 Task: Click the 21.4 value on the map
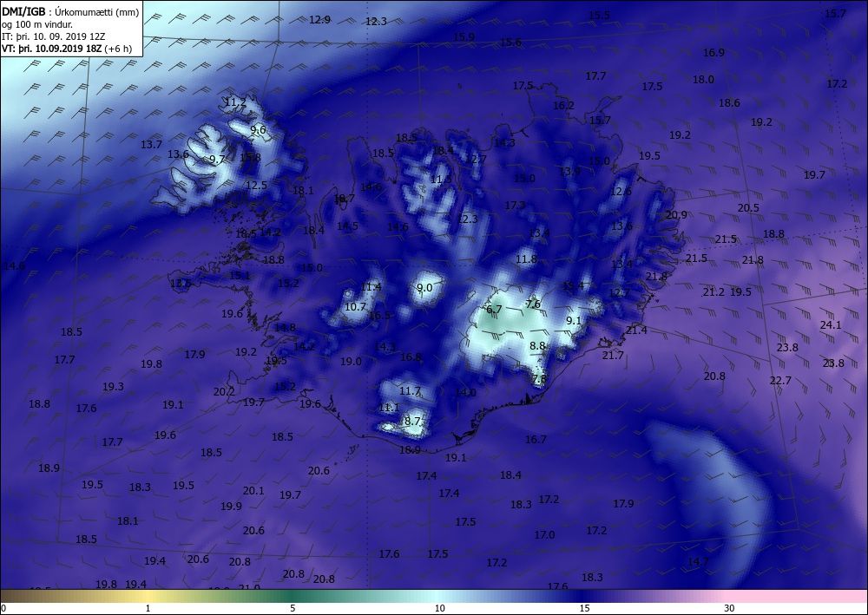pyautogui.click(x=636, y=330)
